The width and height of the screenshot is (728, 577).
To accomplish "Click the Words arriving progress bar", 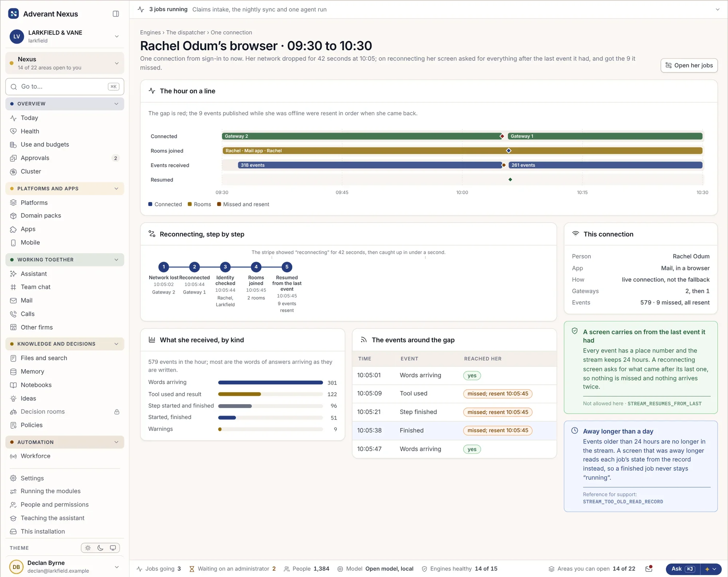I will click(x=270, y=383).
